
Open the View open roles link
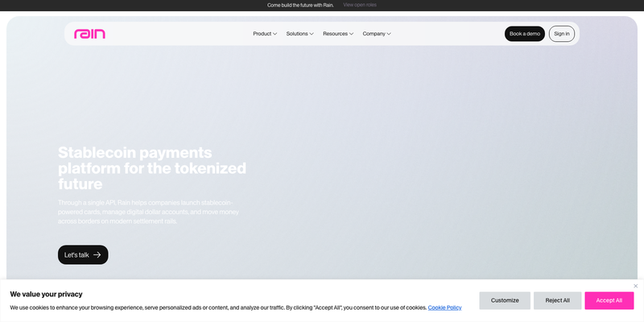click(360, 5)
